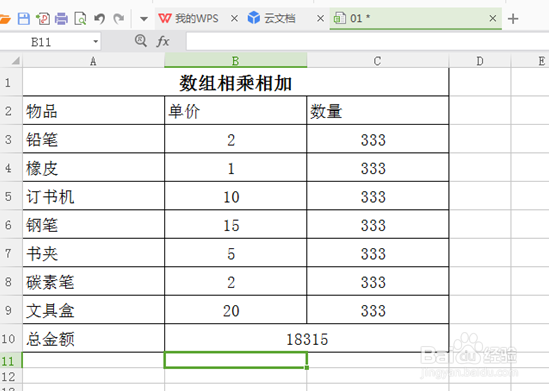Image resolution: width=549 pixels, height=391 pixels.
Task: Select column D header
Action: point(480,61)
